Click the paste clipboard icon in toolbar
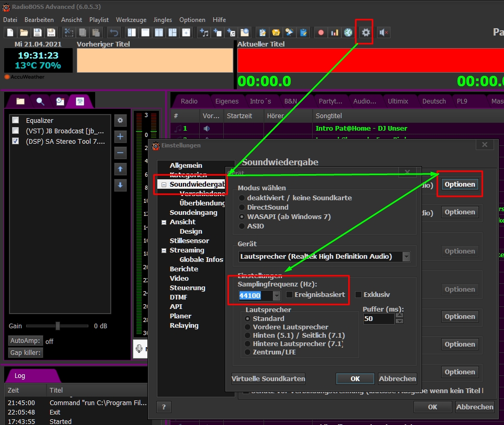 (96, 32)
